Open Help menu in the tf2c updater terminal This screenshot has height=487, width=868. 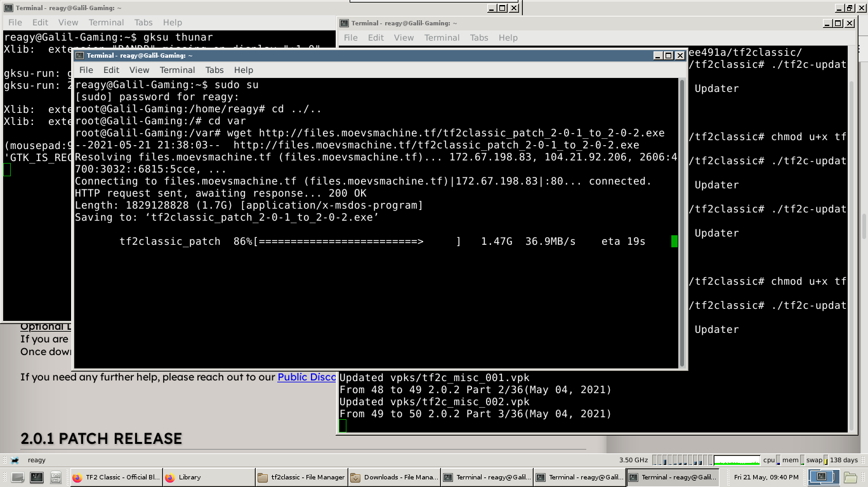[x=508, y=37]
